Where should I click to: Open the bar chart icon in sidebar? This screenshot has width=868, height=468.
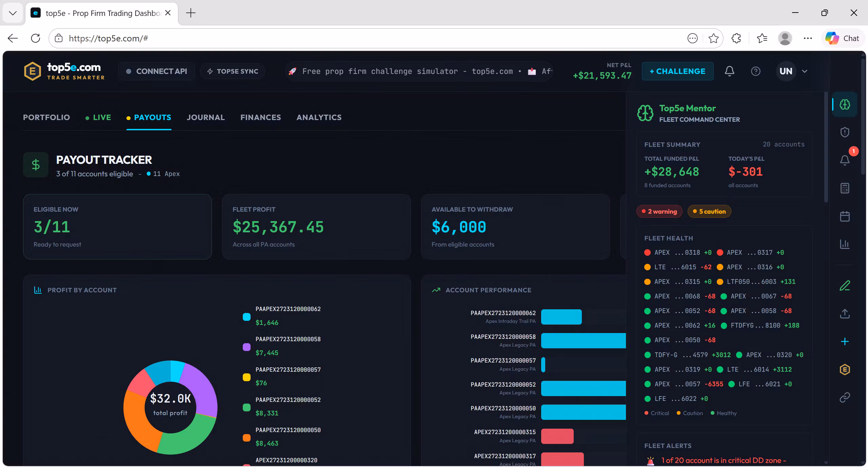click(x=845, y=244)
